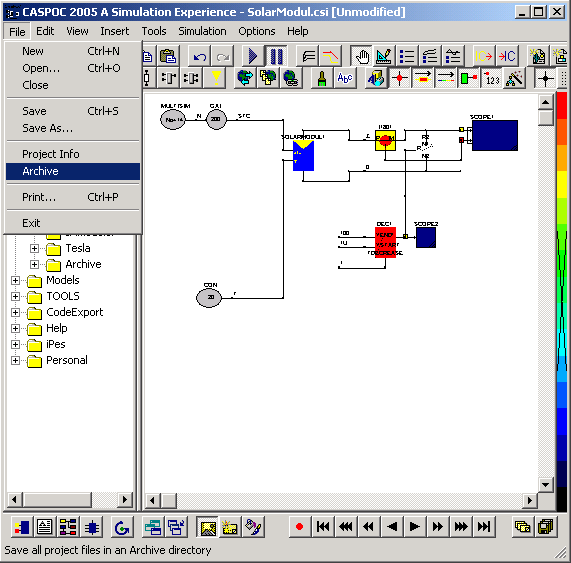Select the paint brush tool
Image resolution: width=571 pixels, height=563 pixels.
click(322, 78)
